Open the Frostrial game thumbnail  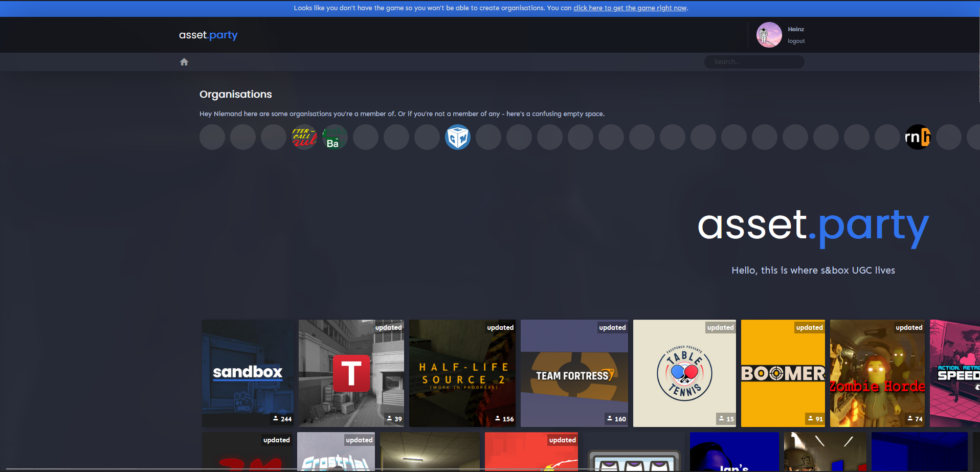point(336,452)
